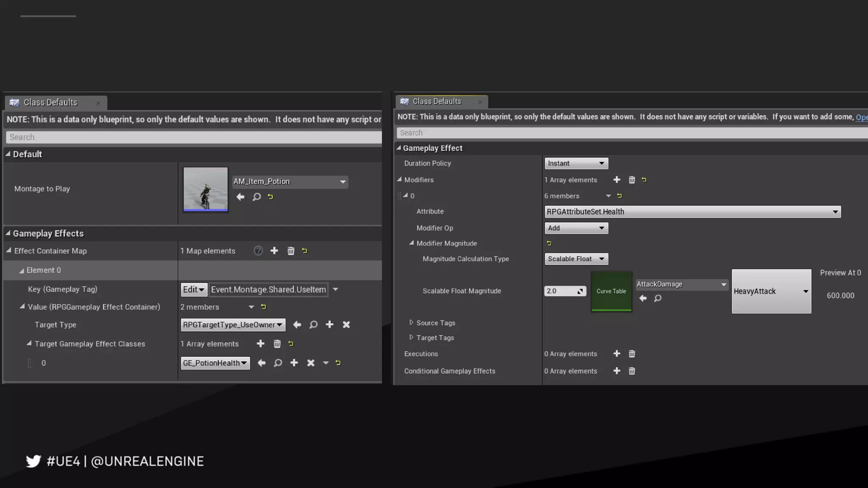Open the HeavyAttack row dropdown
Image resolution: width=868 pixels, height=488 pixels.
point(771,291)
